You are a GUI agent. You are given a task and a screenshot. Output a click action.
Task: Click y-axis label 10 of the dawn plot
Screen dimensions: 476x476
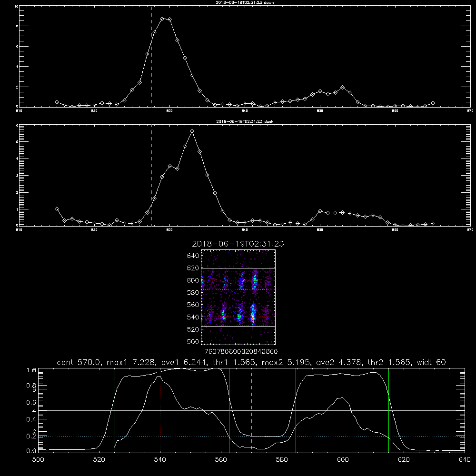(x=16, y=6)
